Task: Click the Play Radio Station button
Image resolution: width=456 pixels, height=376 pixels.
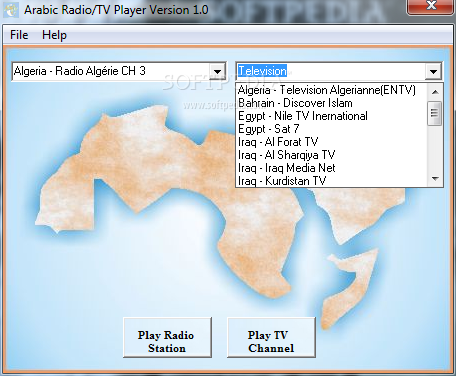Action: (x=167, y=337)
